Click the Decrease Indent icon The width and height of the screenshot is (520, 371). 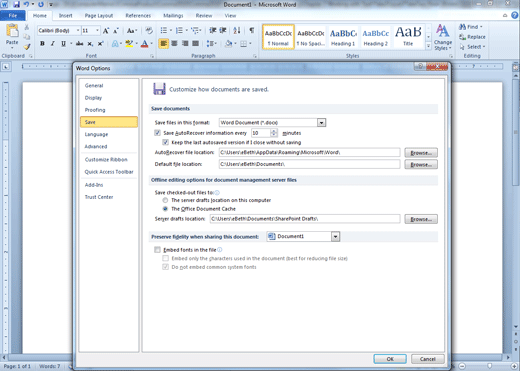(212, 31)
